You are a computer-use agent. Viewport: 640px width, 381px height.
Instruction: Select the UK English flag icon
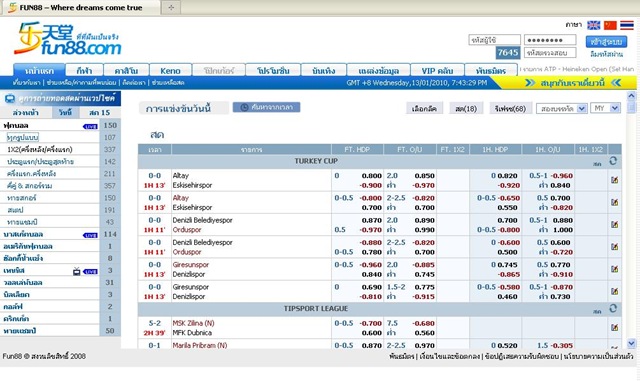pyautogui.click(x=593, y=25)
